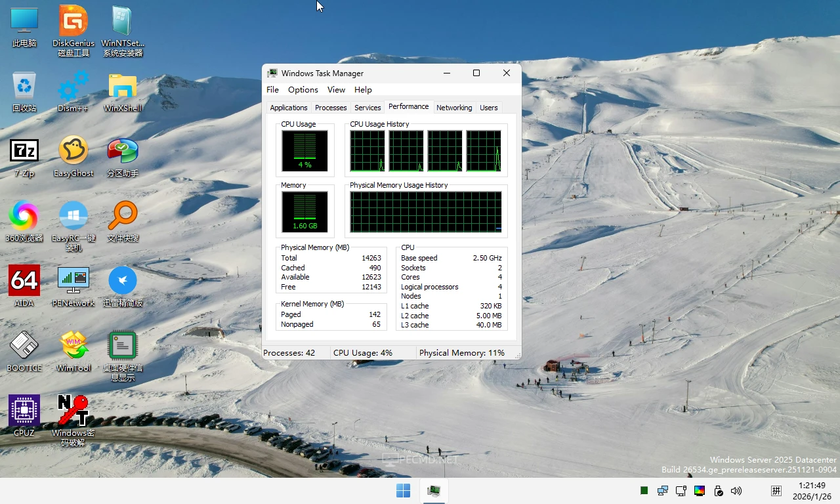Launch 7-Zip
This screenshot has height=504, width=840.
coord(24,151)
